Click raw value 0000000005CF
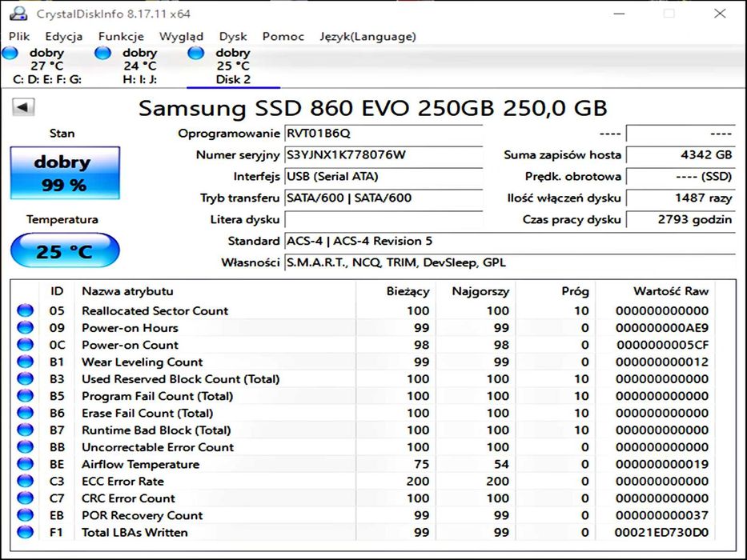The image size is (747, 560). tap(662, 345)
